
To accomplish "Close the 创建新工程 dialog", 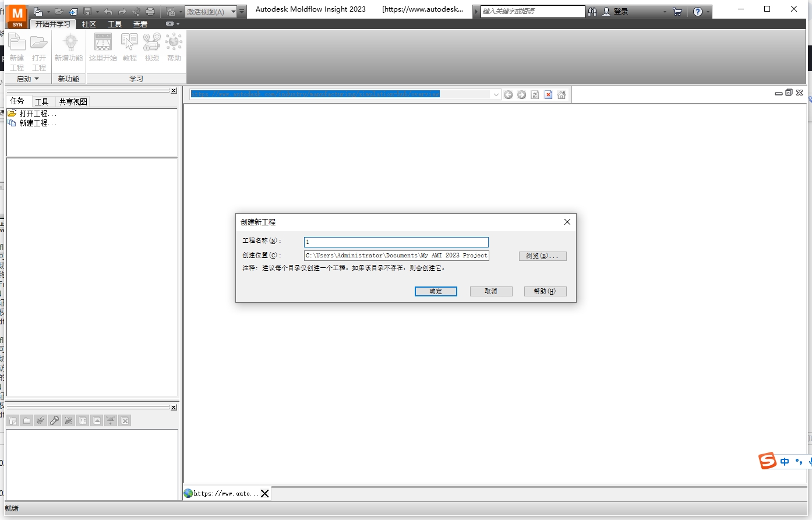I will click(x=567, y=222).
